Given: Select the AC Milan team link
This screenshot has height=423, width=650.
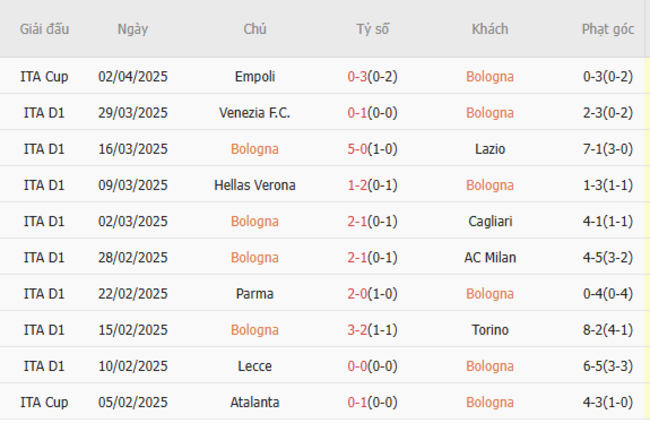Looking at the screenshot, I should tap(490, 257).
